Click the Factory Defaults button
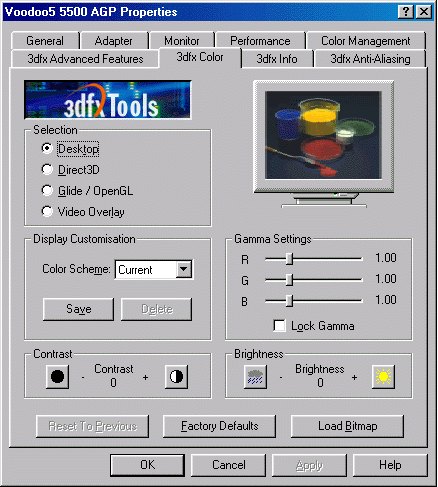This screenshot has width=438, height=487. (219, 426)
